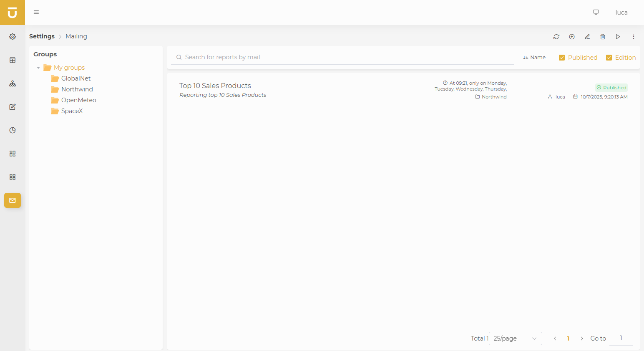Run the mailing with the play icon
644x351 pixels.
618,37
